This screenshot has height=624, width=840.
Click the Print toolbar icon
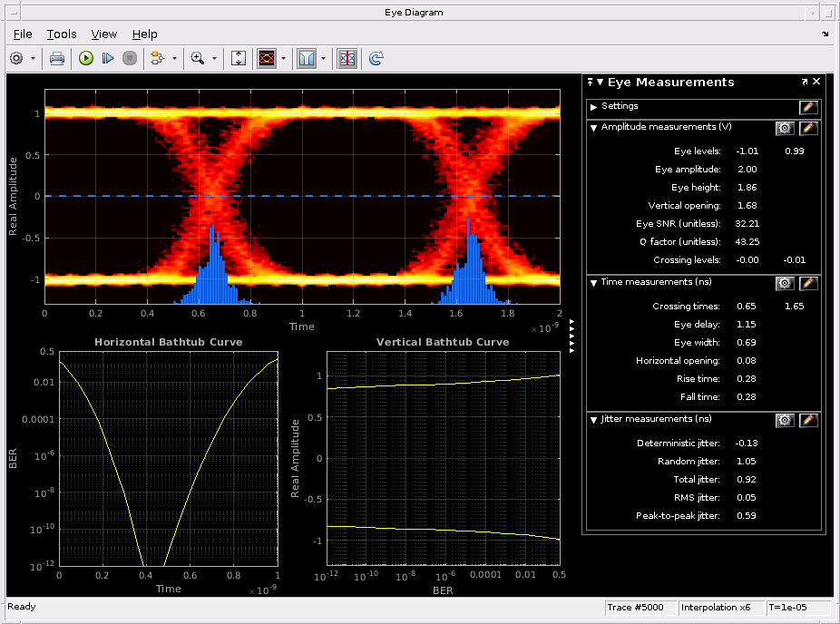click(x=57, y=58)
